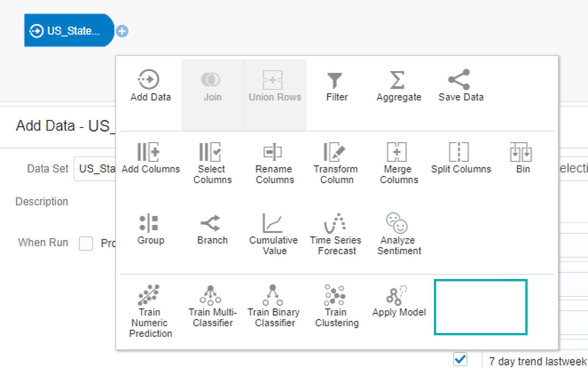The width and height of the screenshot is (588, 368).
Task: Toggle the When Run prompt checkbox
Action: pos(86,243)
